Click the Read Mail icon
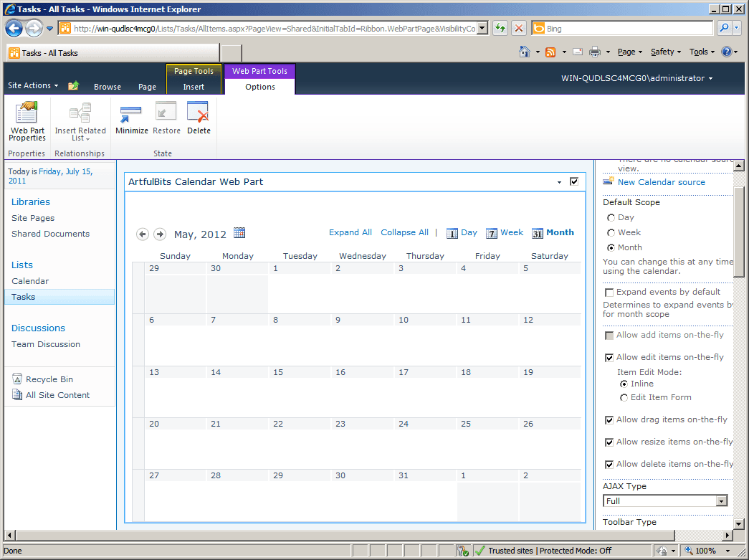The image size is (749, 560). [x=578, y=52]
